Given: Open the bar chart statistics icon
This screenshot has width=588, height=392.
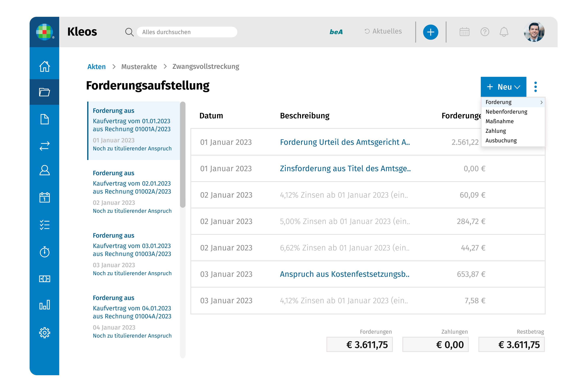Looking at the screenshot, I should [x=44, y=305].
